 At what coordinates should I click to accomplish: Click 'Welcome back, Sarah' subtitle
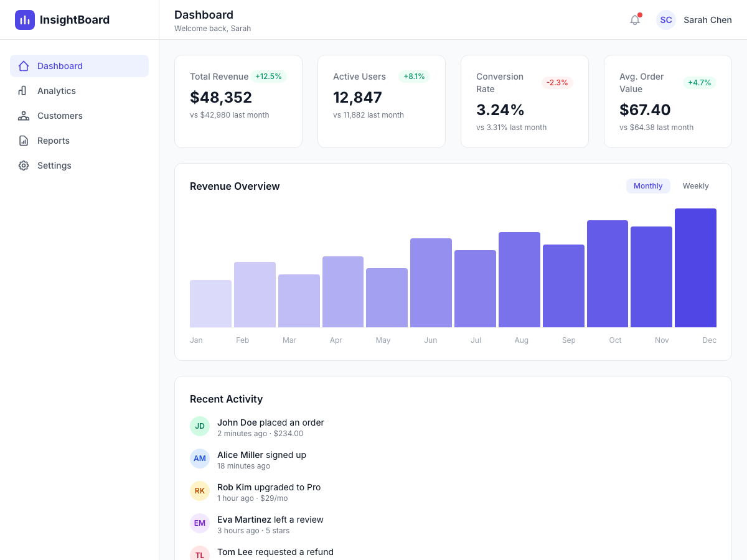[x=212, y=29]
